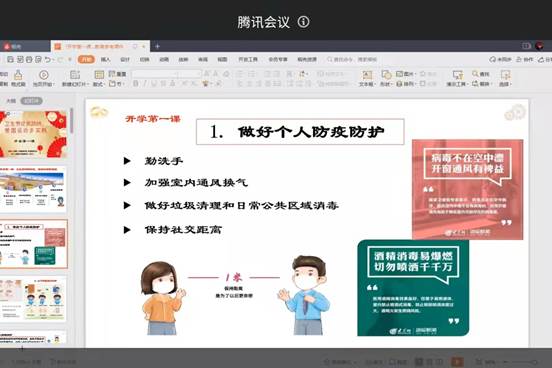552x368 pixels.
Task: Click the slide panel vertical scrollbar
Action: coord(71,121)
